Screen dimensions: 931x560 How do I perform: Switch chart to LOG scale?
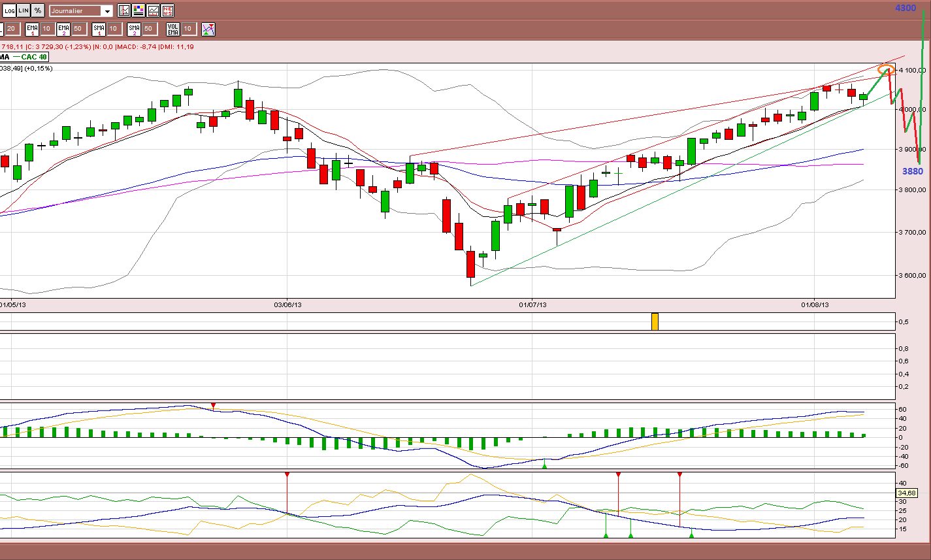[x=9, y=10]
